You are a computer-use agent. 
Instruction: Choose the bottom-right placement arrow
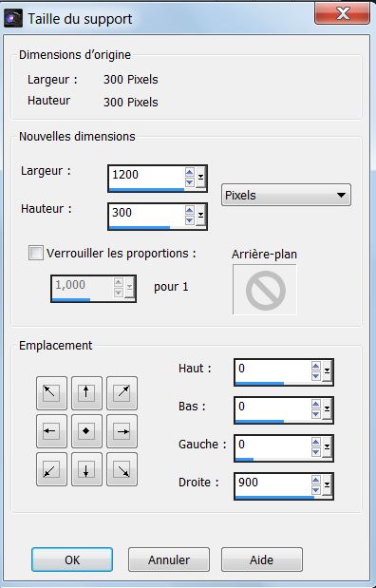122,469
